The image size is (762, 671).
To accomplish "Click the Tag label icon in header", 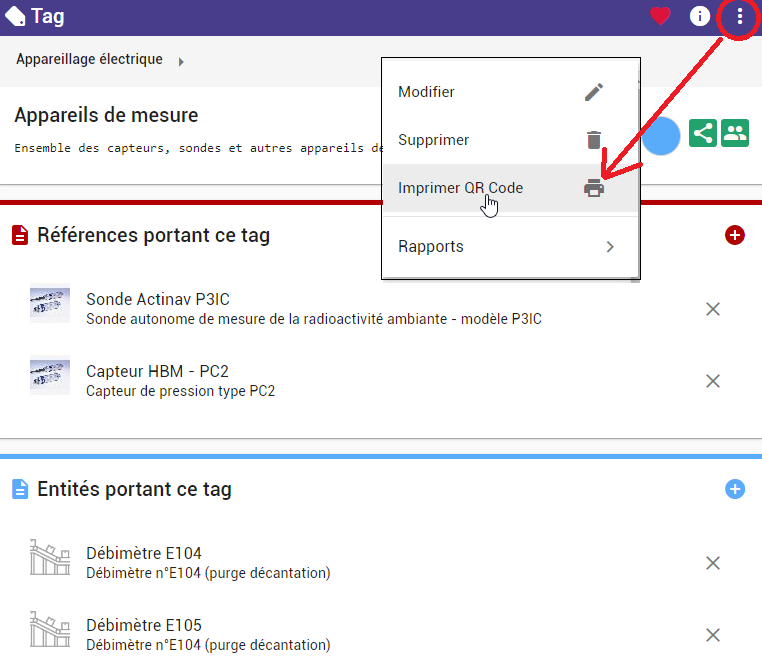I will pyautogui.click(x=15, y=16).
